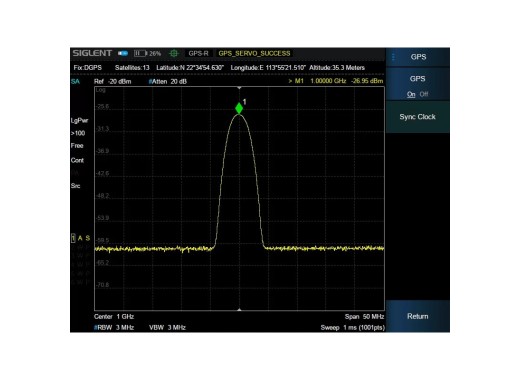Click the Free trigger label
The image size is (520, 380).
pyautogui.click(x=77, y=146)
